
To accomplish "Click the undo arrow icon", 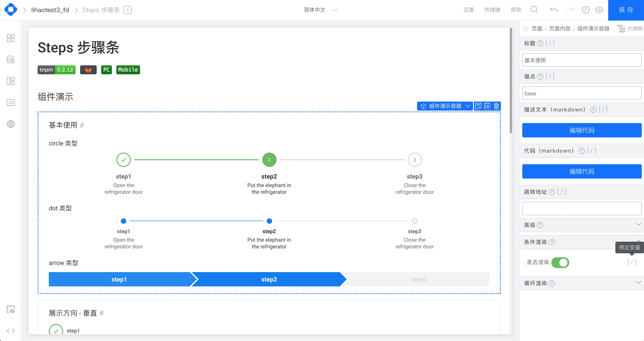I will tap(554, 10).
